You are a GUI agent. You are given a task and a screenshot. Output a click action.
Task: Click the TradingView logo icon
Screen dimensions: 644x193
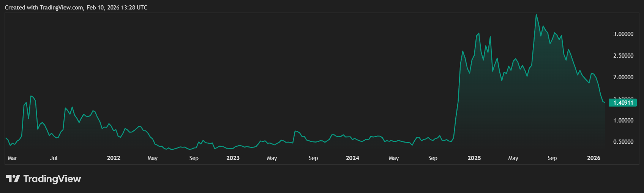coord(13,179)
